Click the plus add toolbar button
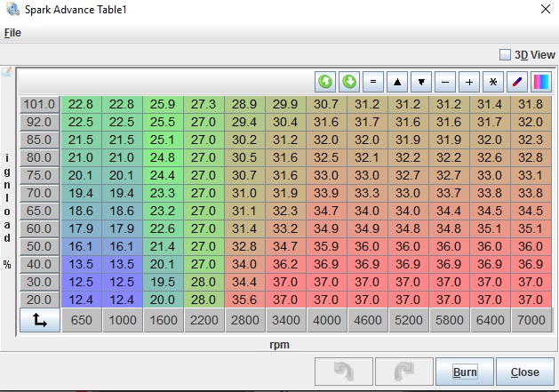The image size is (559, 392). tap(469, 82)
